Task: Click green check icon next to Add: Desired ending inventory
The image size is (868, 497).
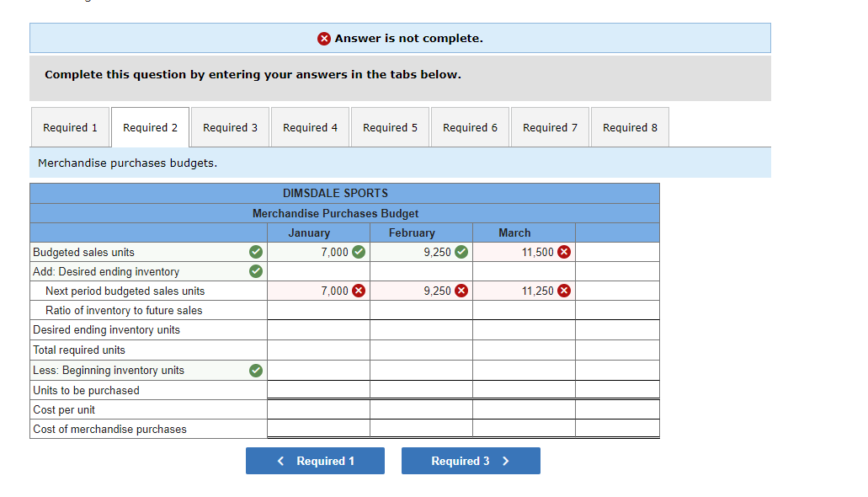Action: pos(256,271)
